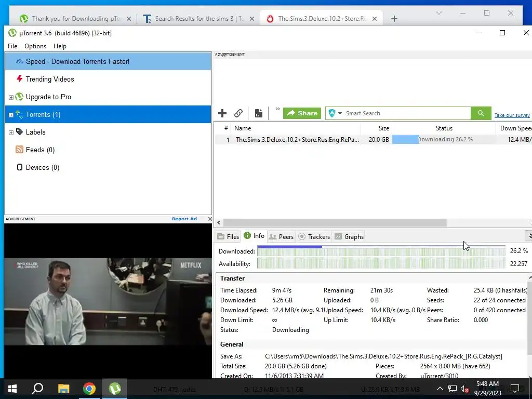Close the sidebar advertisement
This screenshot has height=399, width=532.
210,219
